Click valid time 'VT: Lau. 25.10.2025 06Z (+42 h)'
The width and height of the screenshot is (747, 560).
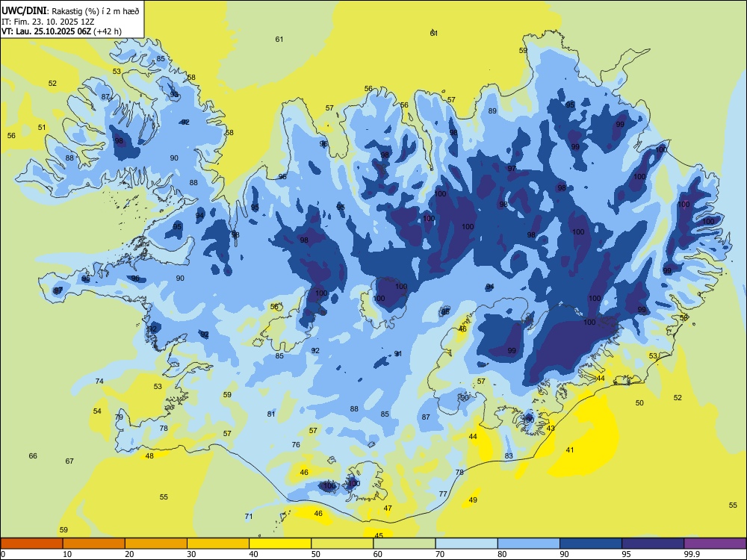(61, 31)
